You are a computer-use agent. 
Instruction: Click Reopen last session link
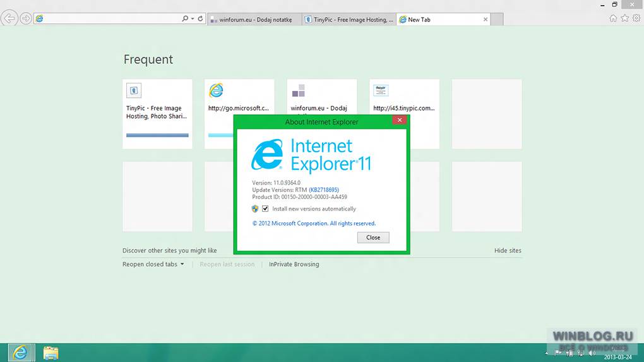coord(227,264)
